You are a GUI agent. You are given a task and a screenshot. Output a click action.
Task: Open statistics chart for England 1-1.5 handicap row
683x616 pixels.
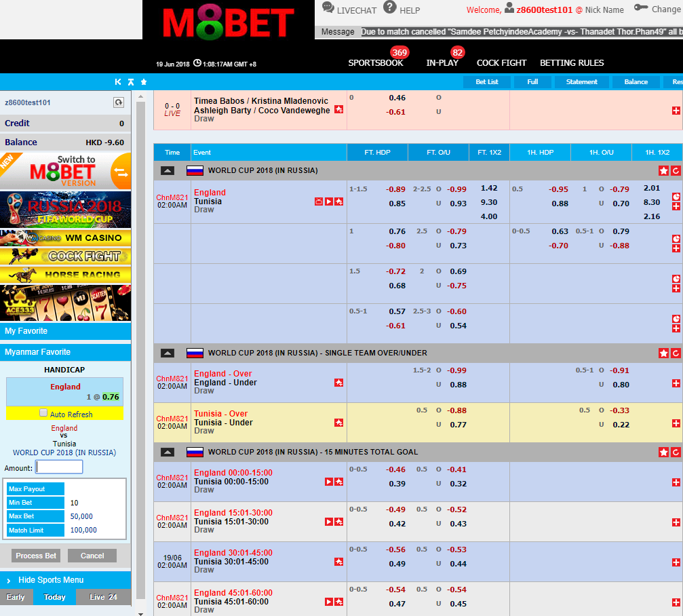[676, 197]
